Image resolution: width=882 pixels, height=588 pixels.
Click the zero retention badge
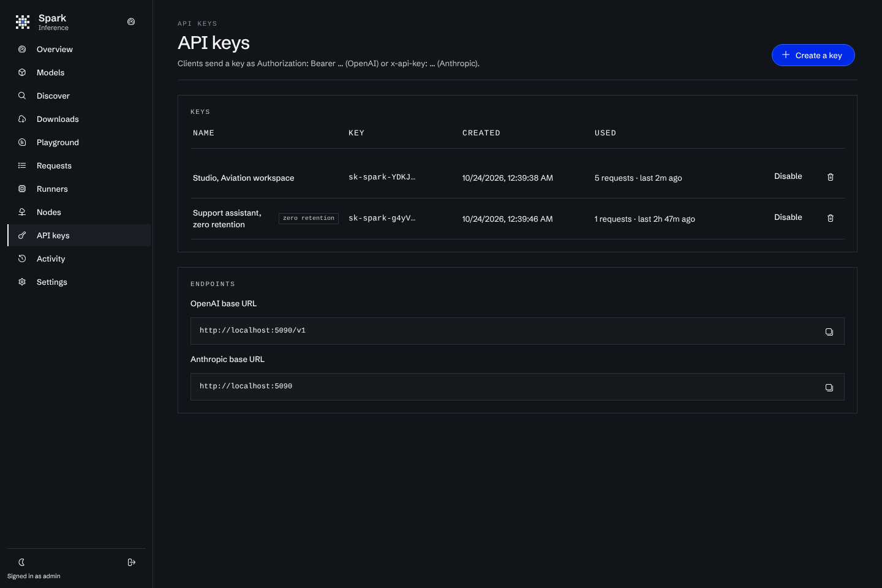(x=309, y=218)
